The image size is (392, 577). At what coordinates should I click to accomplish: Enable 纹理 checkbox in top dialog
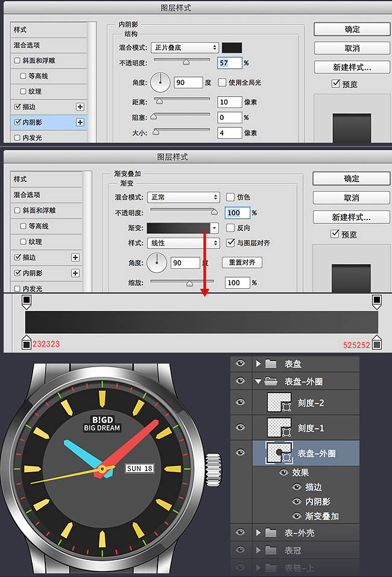point(23,91)
